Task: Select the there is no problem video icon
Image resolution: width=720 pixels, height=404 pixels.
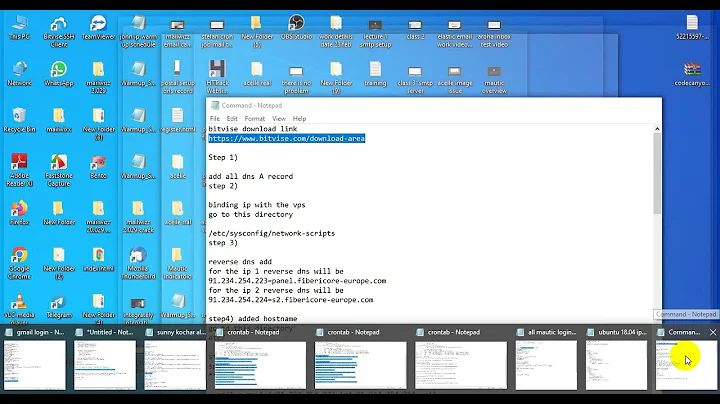Action: coord(296,78)
